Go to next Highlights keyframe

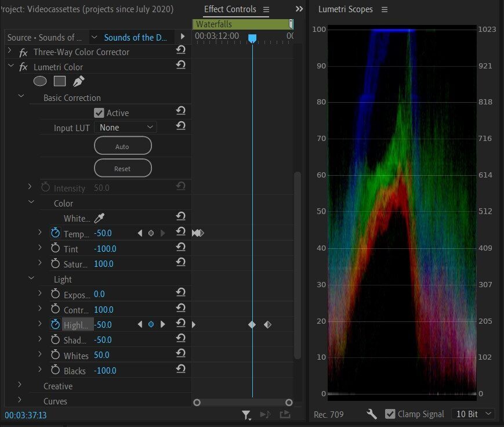(x=162, y=324)
